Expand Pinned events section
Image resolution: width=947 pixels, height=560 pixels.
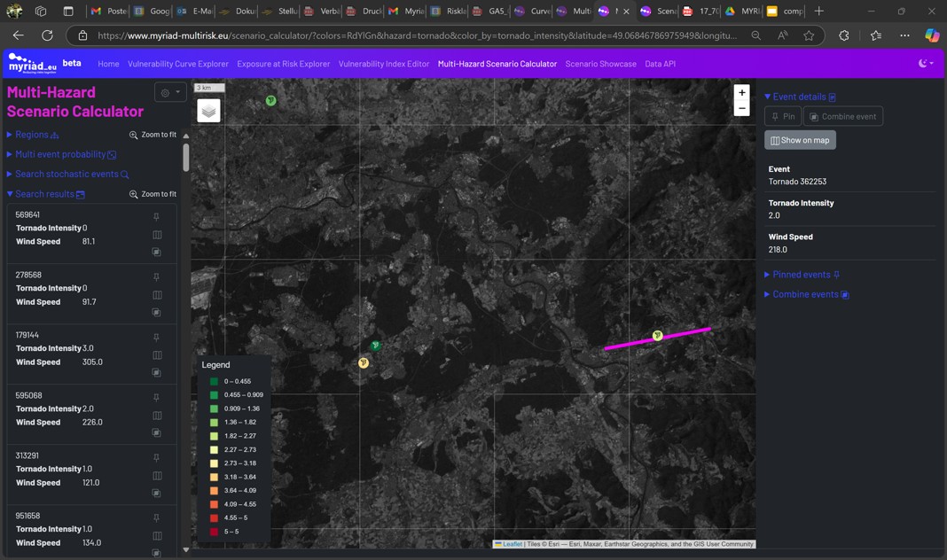[802, 275]
